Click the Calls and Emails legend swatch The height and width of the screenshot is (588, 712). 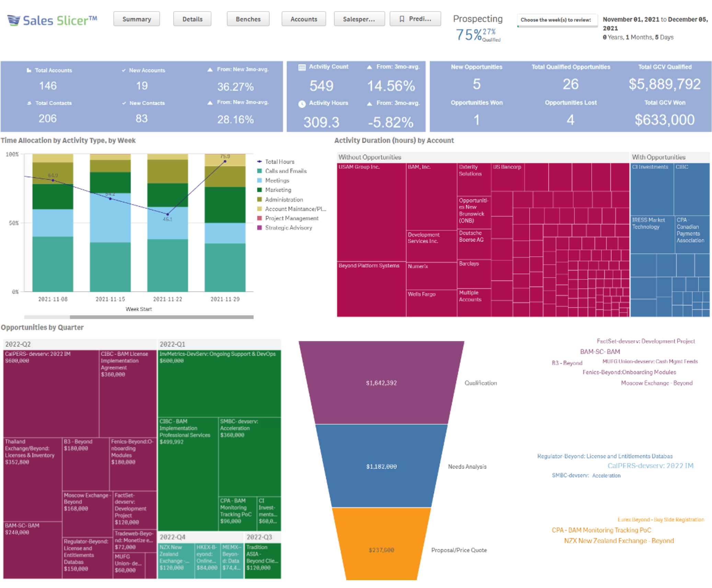pyautogui.click(x=260, y=171)
